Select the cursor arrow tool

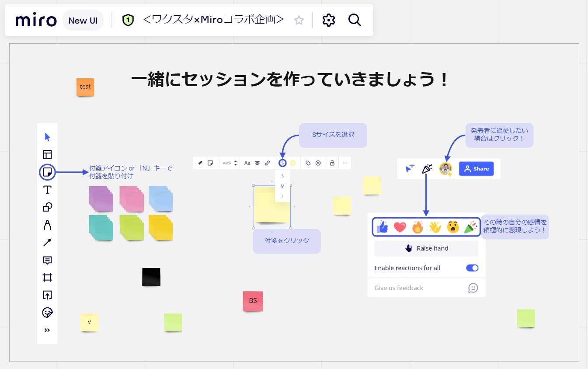click(47, 137)
